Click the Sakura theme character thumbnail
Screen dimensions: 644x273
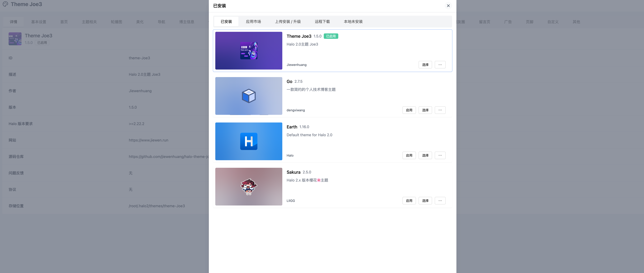tap(249, 187)
